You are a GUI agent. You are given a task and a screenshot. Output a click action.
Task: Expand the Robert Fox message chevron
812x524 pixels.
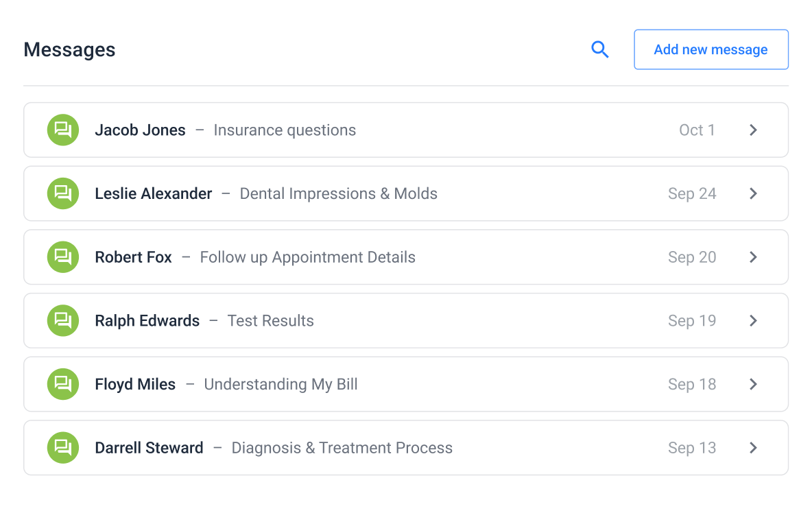[x=753, y=257]
